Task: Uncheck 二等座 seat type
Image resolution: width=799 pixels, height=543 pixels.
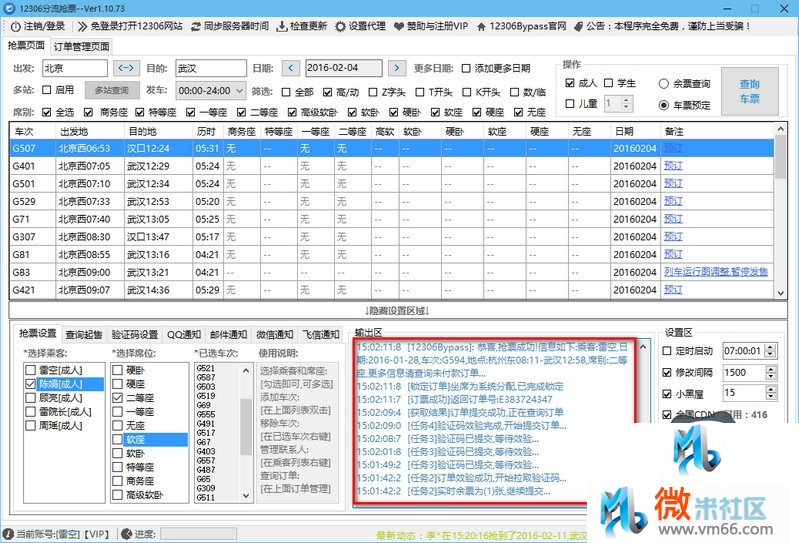Action: 118,397
